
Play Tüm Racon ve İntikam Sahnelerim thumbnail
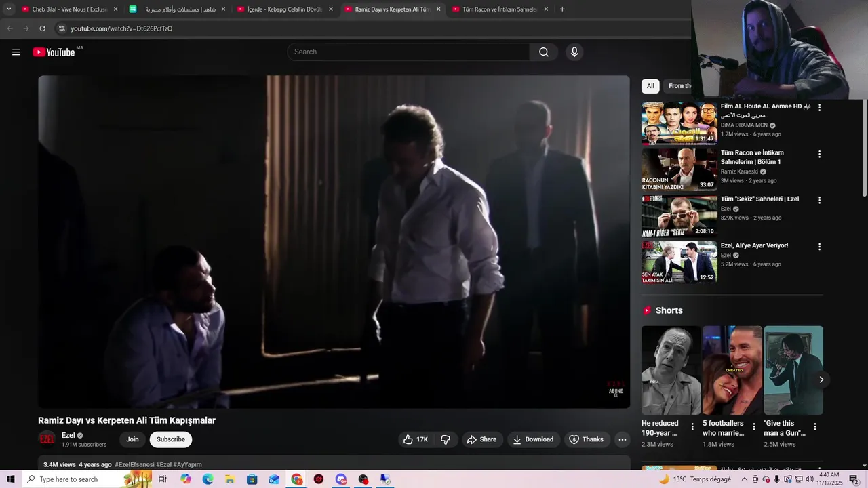click(x=679, y=169)
